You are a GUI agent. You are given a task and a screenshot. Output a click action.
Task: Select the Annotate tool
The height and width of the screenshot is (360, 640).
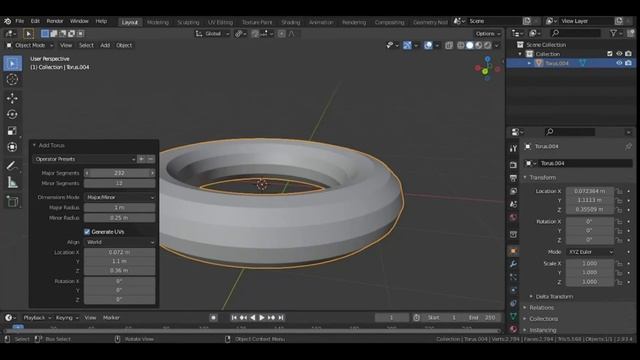point(12,166)
